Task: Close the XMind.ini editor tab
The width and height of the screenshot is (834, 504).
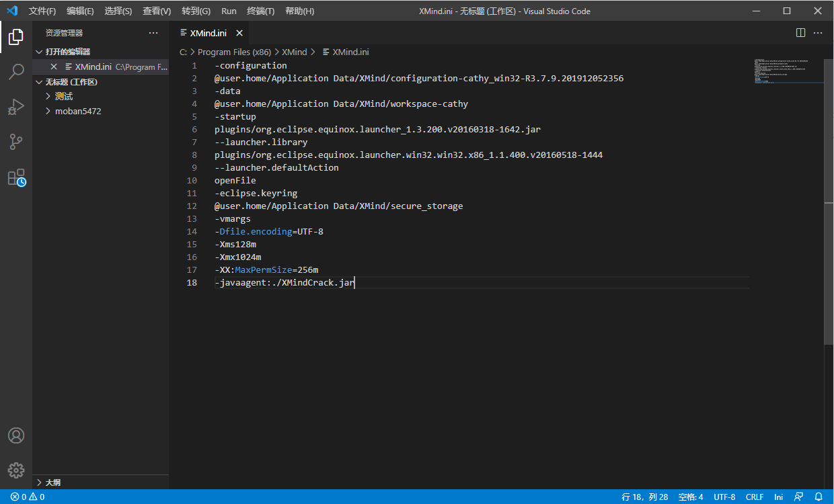Action: [x=239, y=33]
